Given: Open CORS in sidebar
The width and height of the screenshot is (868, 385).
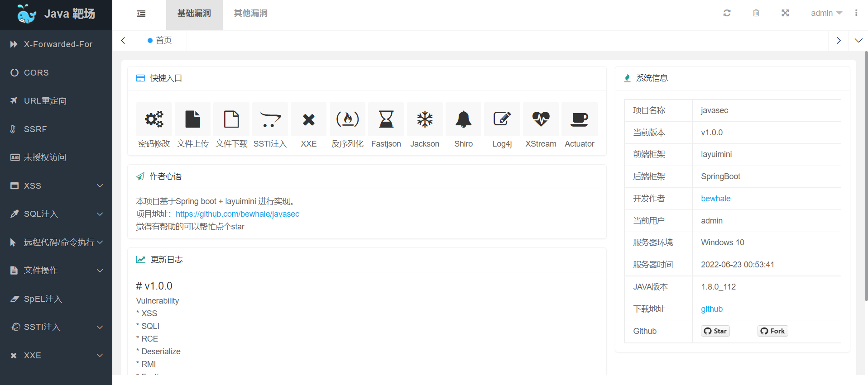Looking at the screenshot, I should [x=56, y=72].
